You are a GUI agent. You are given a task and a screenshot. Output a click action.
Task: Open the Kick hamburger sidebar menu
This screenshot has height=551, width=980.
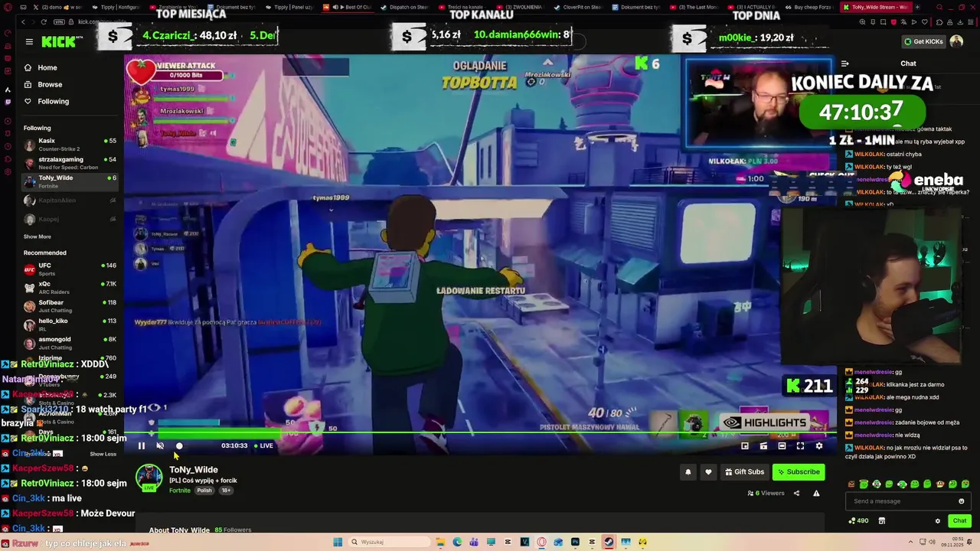tap(29, 41)
